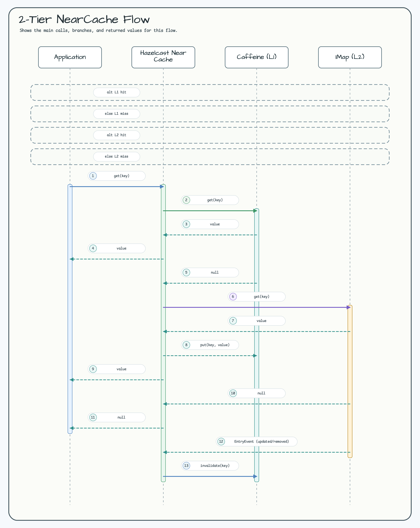Select the blue arrow from Application to Hazelcast
Screen dimensions: 420x528
117,187
